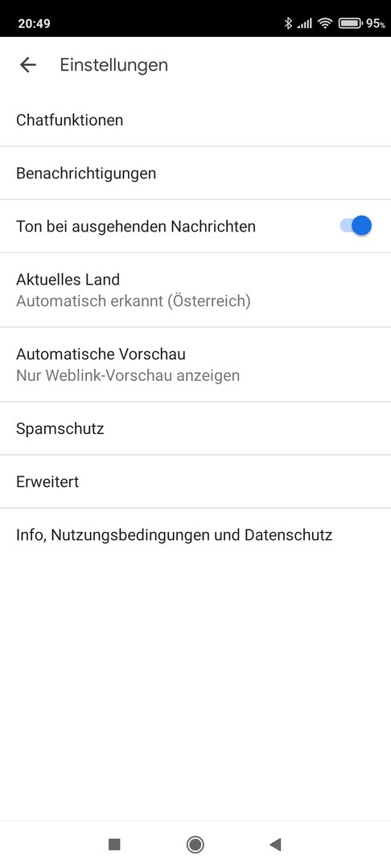Image resolution: width=391 pixels, height=868 pixels.
Task: Open the Spamschutz settings
Action: pyautogui.click(x=195, y=428)
